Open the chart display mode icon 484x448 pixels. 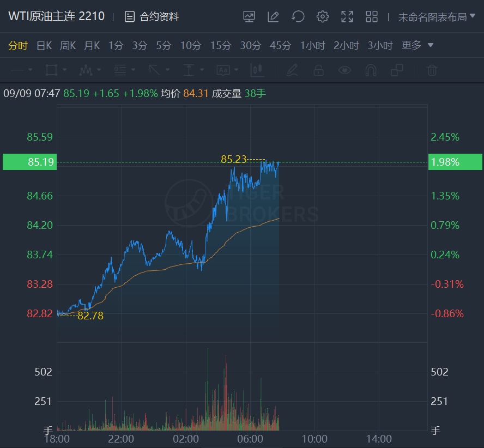(x=249, y=17)
